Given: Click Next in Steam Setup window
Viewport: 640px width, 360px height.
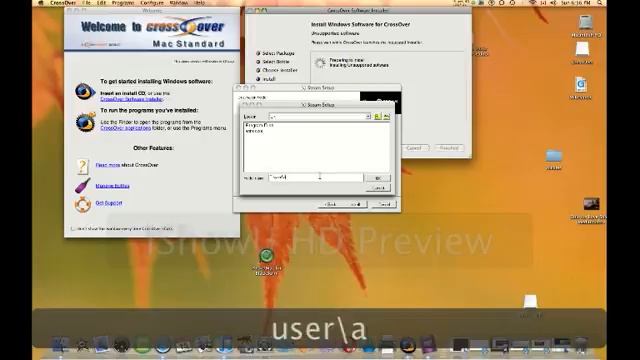Looking at the screenshot, I should (x=355, y=204).
